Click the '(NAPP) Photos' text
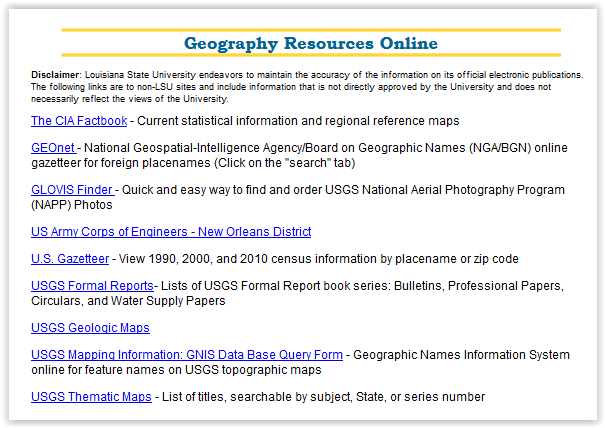This screenshot has width=605, height=428. 72,205
